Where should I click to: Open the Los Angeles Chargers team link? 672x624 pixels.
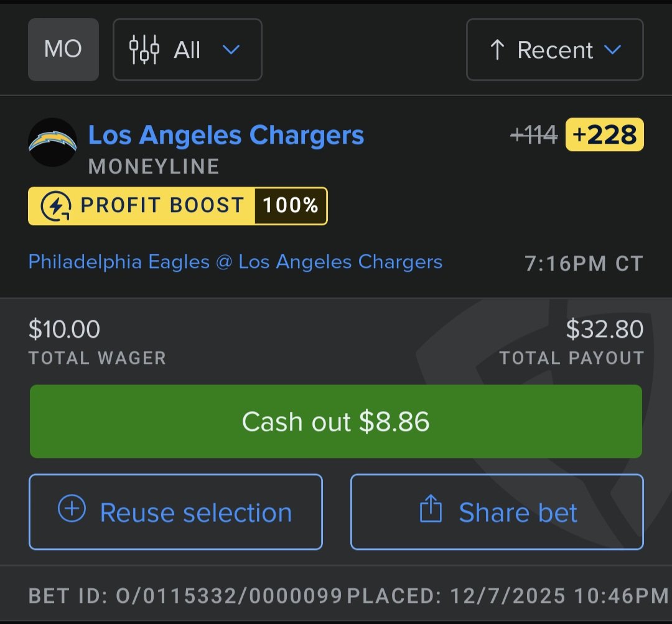[226, 135]
